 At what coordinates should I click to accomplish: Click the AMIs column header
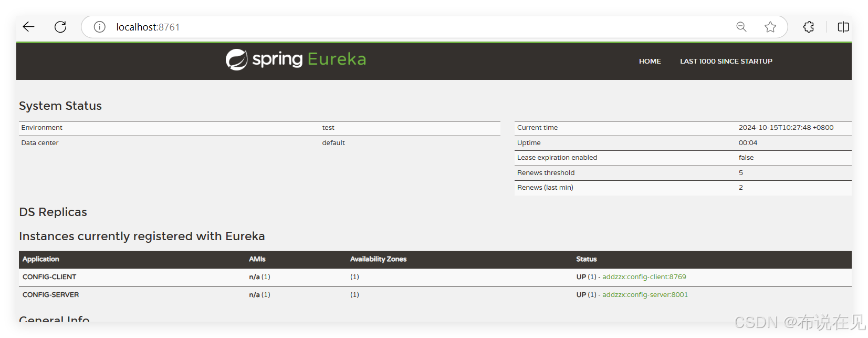(x=257, y=259)
